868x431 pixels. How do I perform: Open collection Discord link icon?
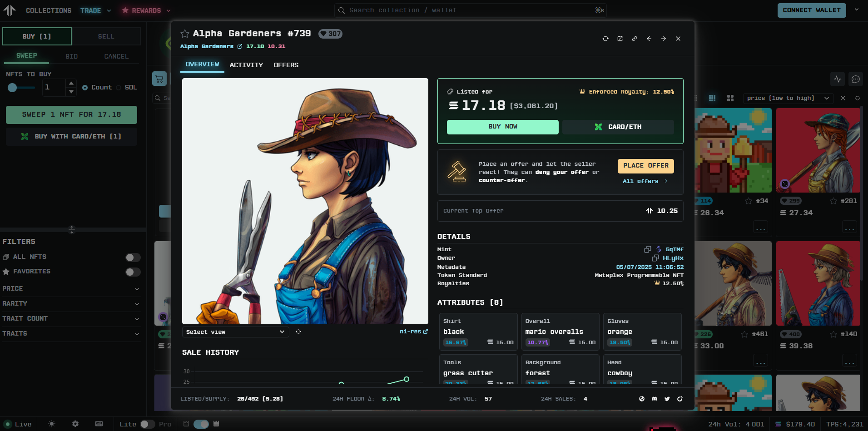click(x=655, y=399)
